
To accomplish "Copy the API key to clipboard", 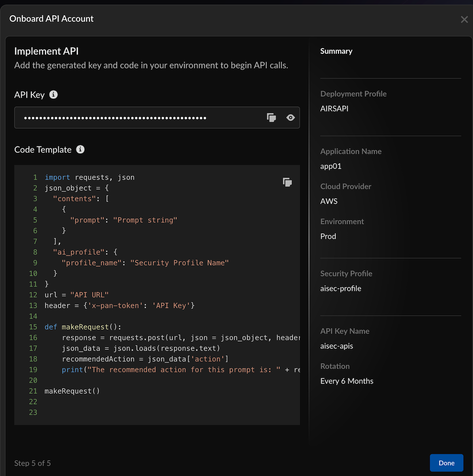I will click(x=271, y=118).
